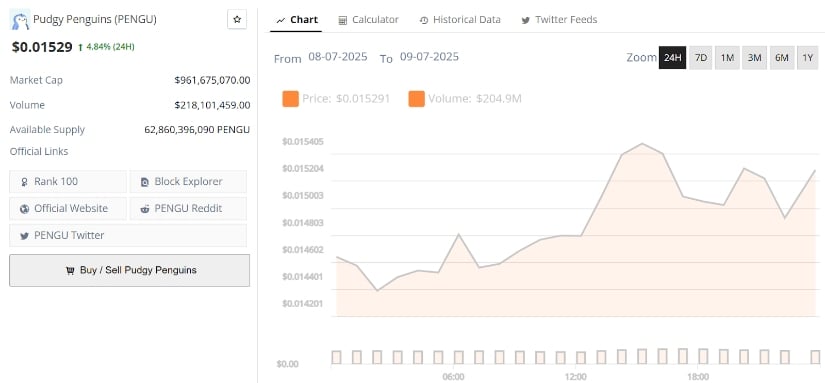Open the Historical Data tab
This screenshot has width=825, height=383.
pos(460,19)
